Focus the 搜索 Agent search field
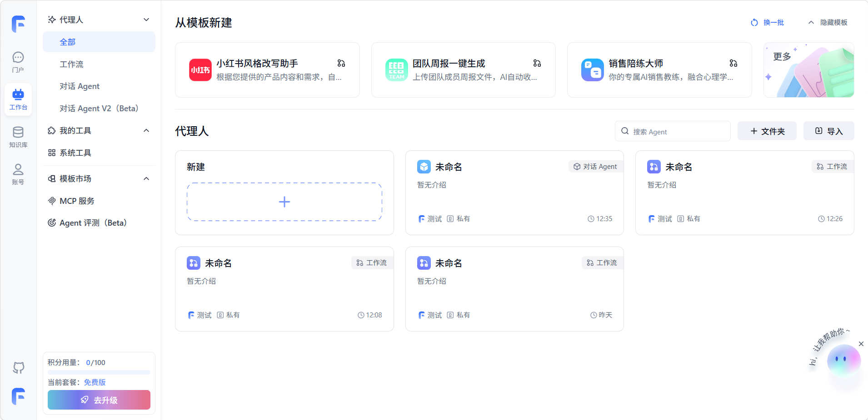The width and height of the screenshot is (868, 420). click(677, 132)
